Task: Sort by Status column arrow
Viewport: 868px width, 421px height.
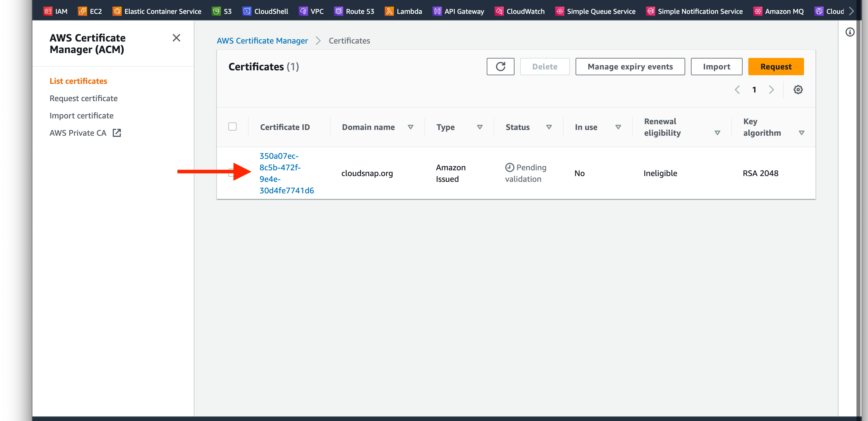Action: [x=549, y=127]
